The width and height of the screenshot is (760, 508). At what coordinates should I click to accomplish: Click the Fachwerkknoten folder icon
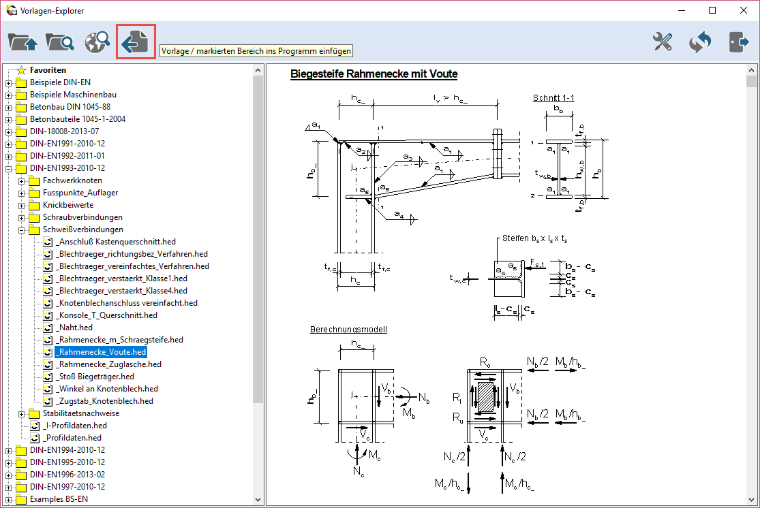[34, 181]
